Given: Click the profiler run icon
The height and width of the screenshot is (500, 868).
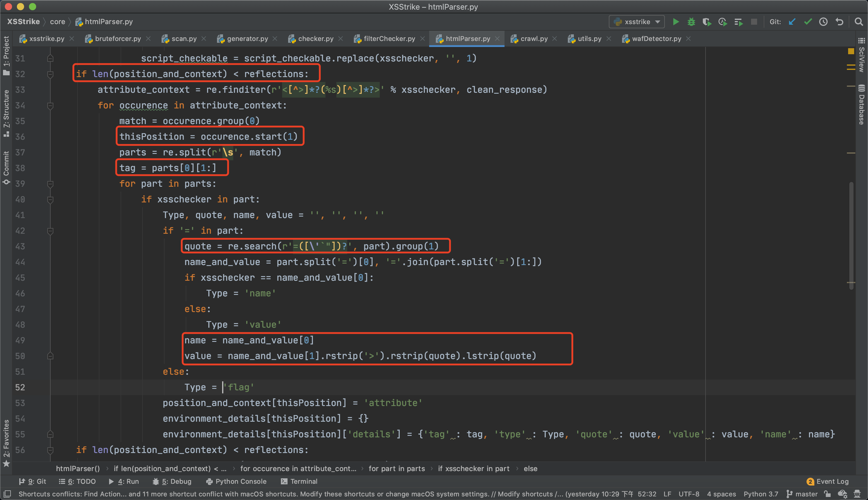Looking at the screenshot, I should [722, 22].
